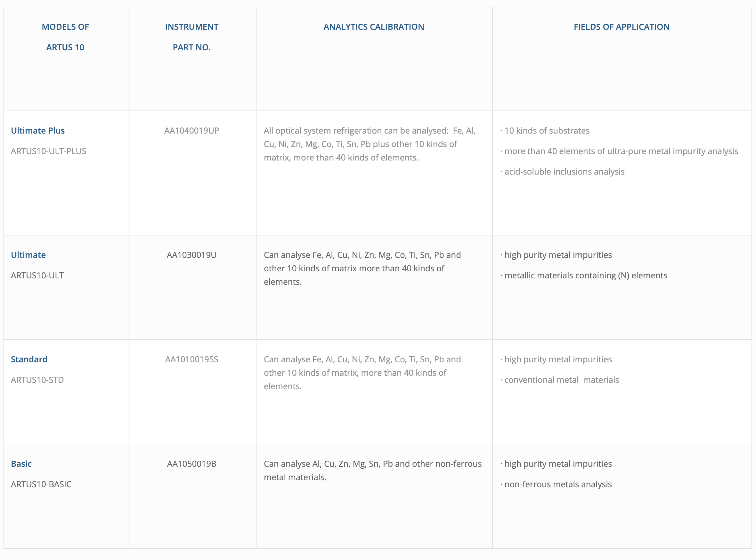Screen dimensions: 756x559
Task: Click the Instrument Part No. column header
Action: [x=191, y=37]
